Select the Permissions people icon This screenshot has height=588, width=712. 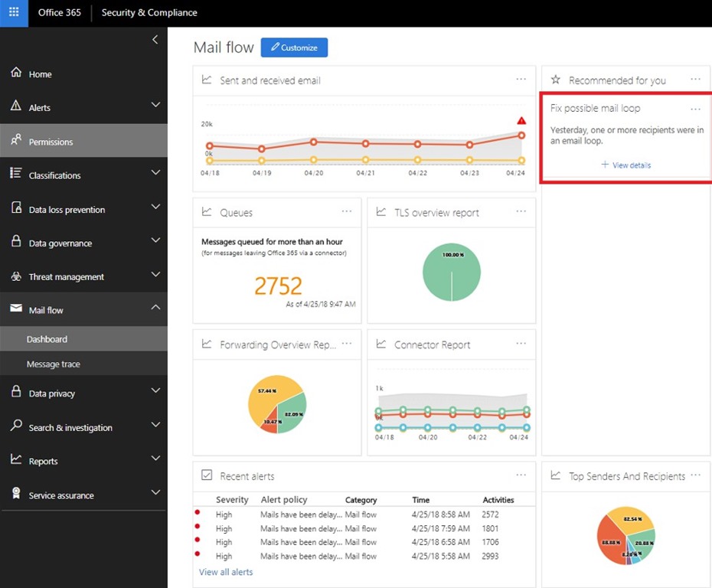(16, 139)
